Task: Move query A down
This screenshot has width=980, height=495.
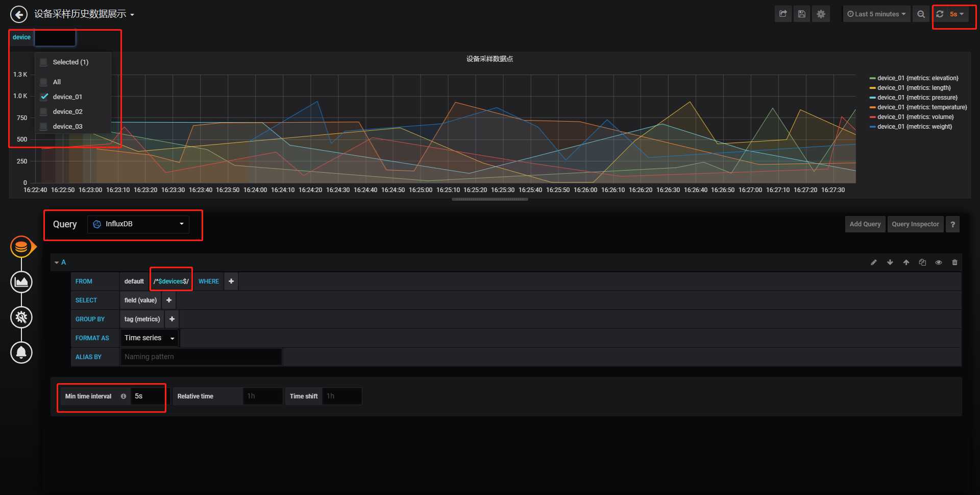Action: point(890,263)
